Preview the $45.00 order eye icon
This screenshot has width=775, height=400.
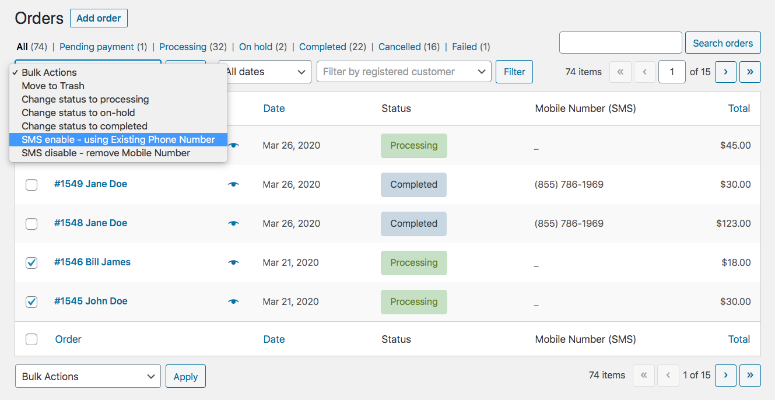click(234, 145)
